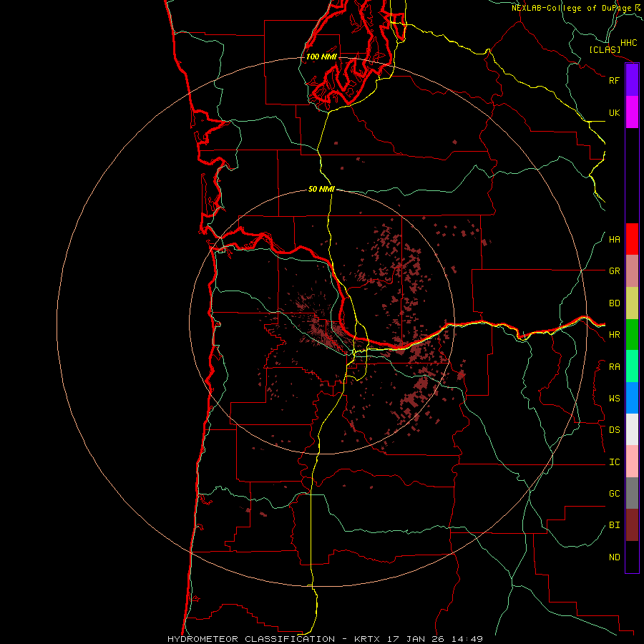Click the red HA legend swatch
Image resolution: width=644 pixels, height=644 pixels.
pyautogui.click(x=632, y=239)
